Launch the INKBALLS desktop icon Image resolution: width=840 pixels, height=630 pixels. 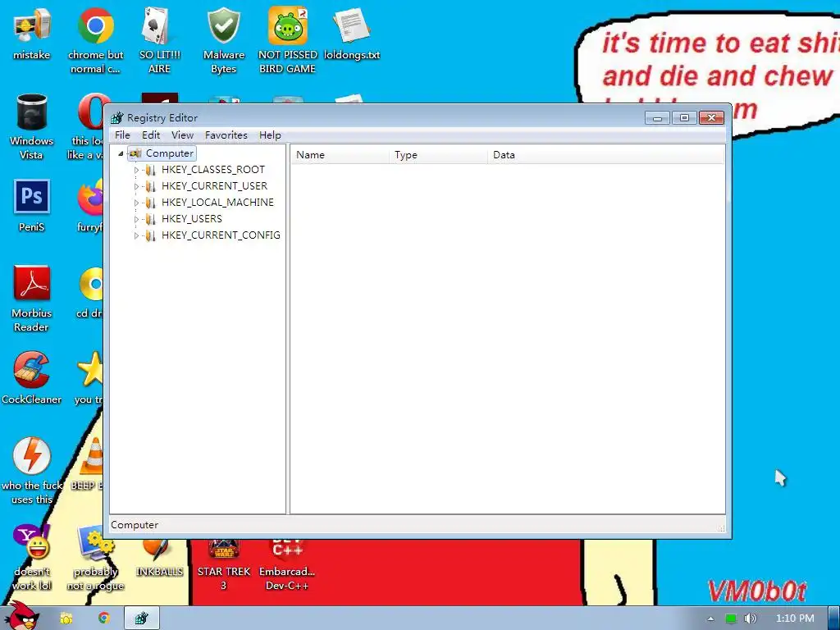pos(159,559)
